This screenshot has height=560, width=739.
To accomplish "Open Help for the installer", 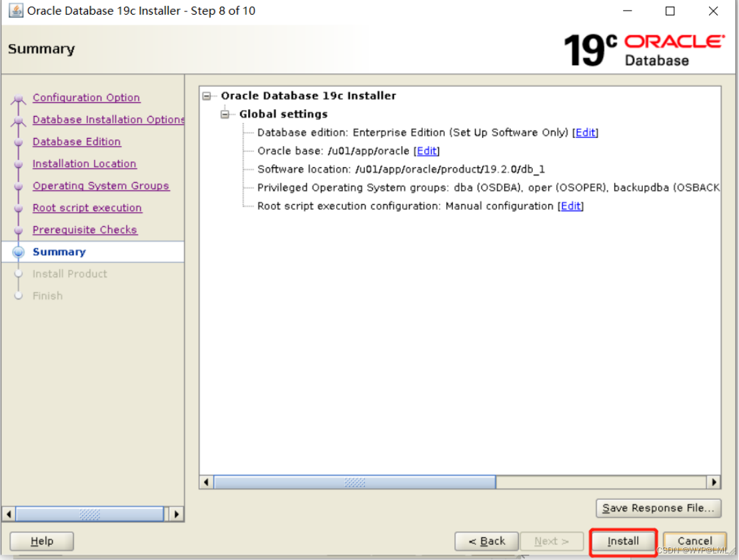I will tap(41, 541).
